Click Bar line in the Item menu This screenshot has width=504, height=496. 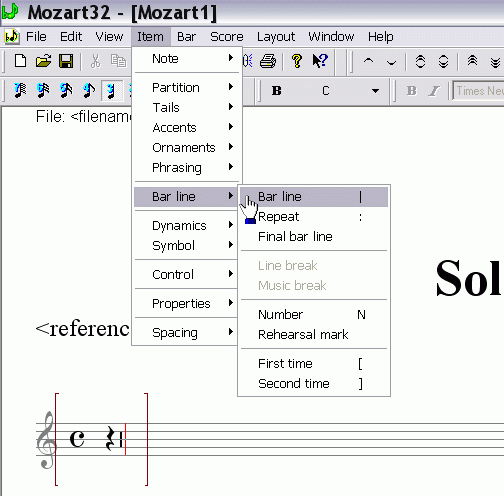click(186, 197)
